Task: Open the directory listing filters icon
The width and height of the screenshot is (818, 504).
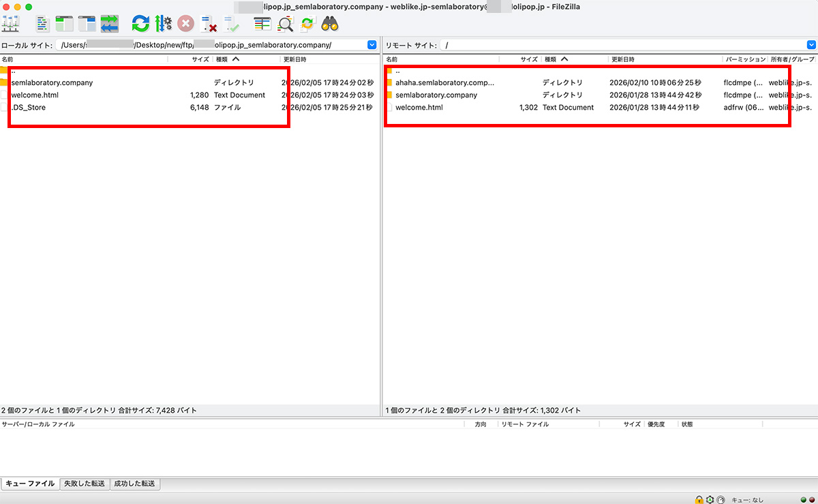Action: (262, 24)
